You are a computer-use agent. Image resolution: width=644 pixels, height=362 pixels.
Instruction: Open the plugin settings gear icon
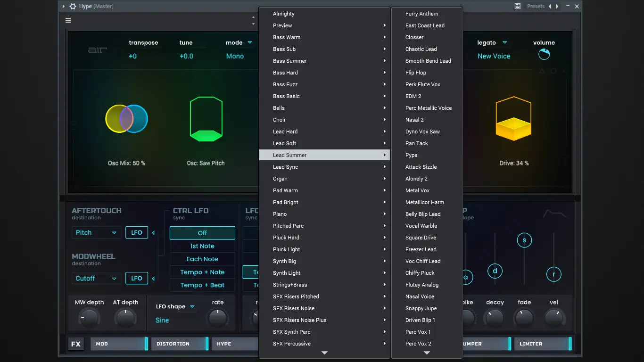(x=73, y=6)
